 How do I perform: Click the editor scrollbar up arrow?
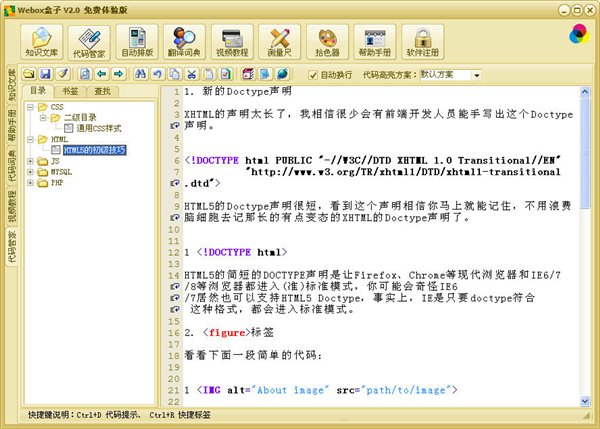coord(585,91)
